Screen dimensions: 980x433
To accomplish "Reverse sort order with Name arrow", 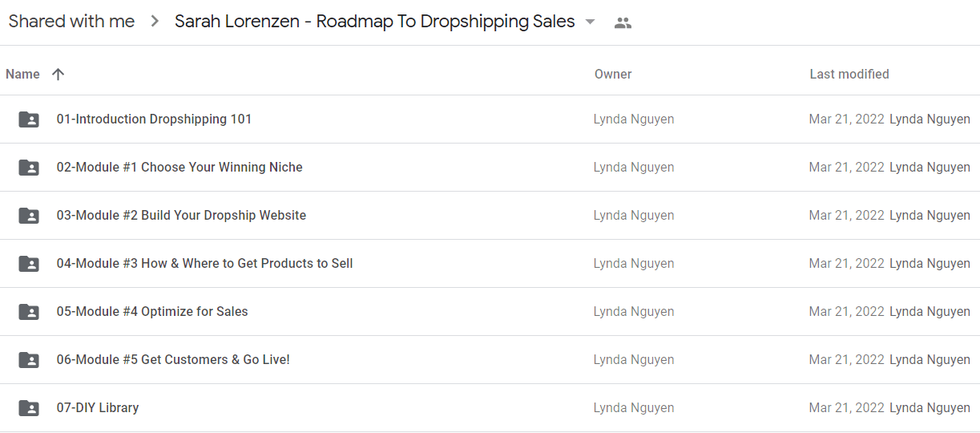I will (x=58, y=74).
